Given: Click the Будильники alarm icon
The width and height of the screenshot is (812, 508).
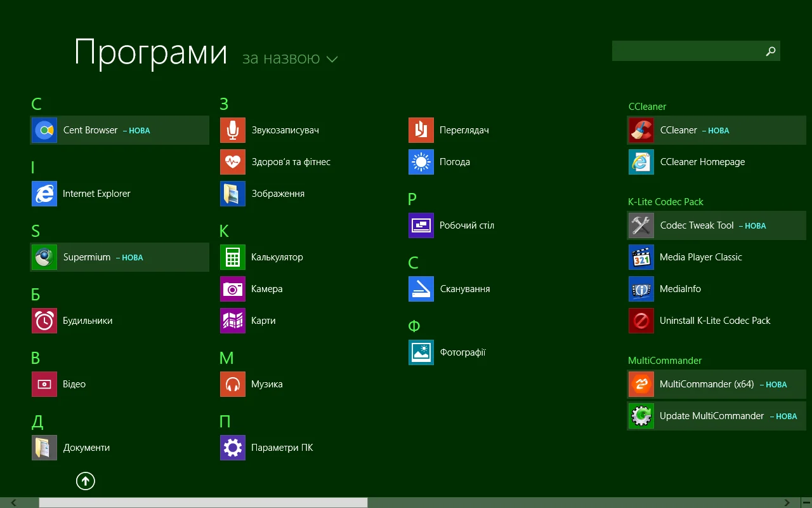Looking at the screenshot, I should [x=44, y=321].
